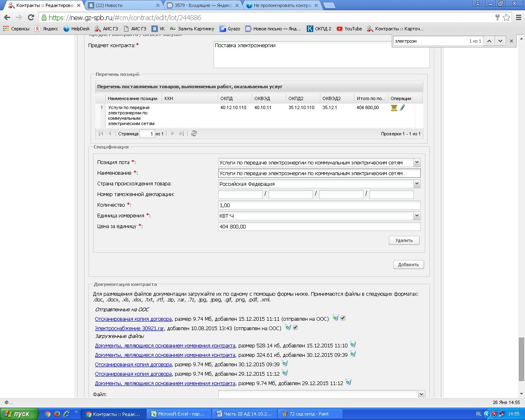Click the Цена за единицу field
525x420 pixels.
pos(319,226)
